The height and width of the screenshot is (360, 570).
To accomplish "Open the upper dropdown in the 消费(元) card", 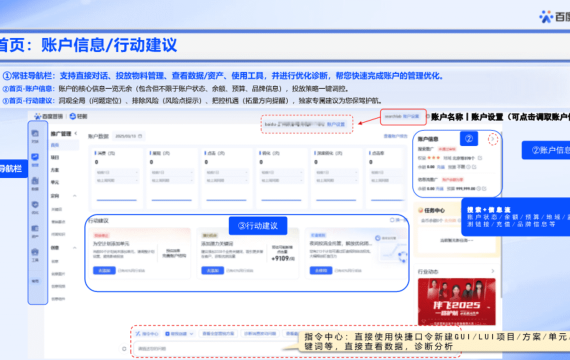I will click(x=117, y=172).
